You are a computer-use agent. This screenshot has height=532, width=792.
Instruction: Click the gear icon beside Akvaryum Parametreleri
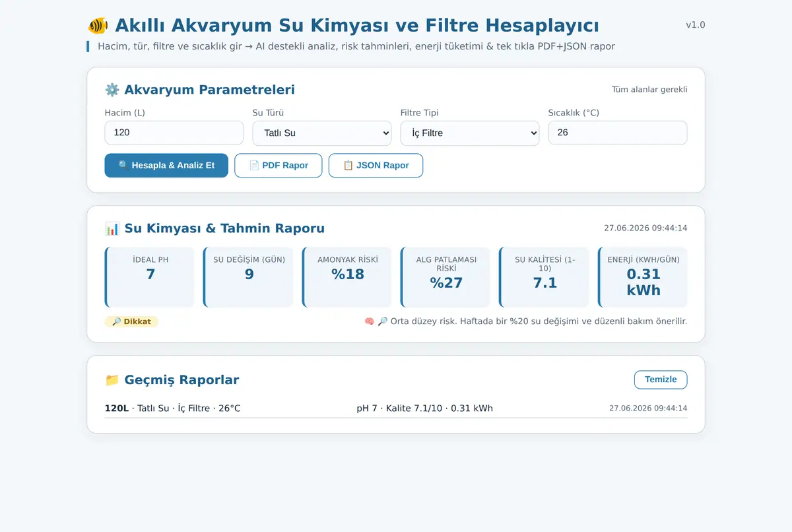[x=112, y=90]
